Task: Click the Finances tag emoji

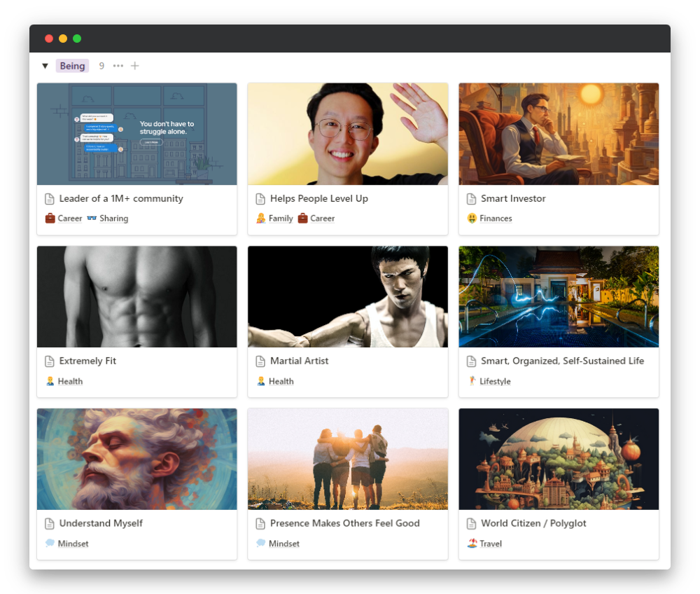Action: [x=472, y=219]
